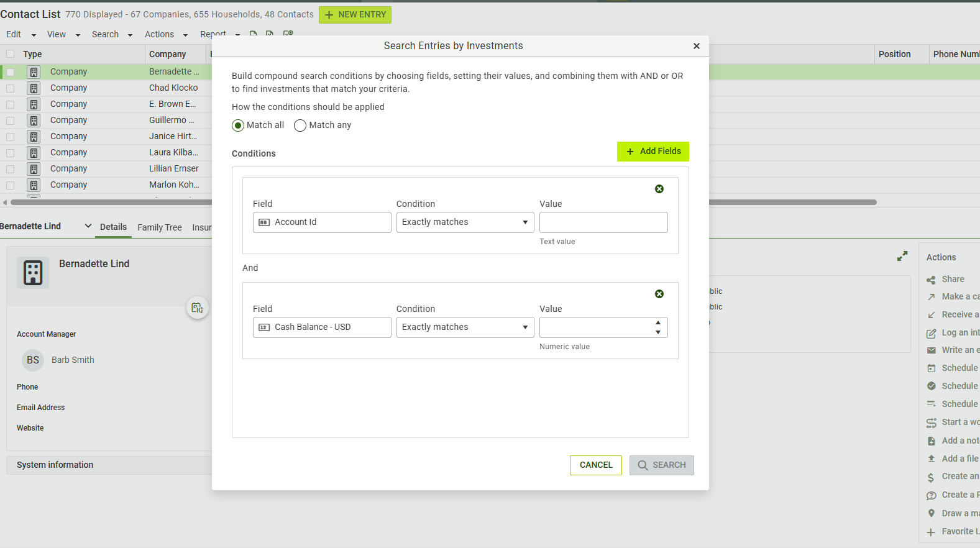Click the company building icon for Bernadette Lind
The image size is (980, 548).
coord(33,272)
